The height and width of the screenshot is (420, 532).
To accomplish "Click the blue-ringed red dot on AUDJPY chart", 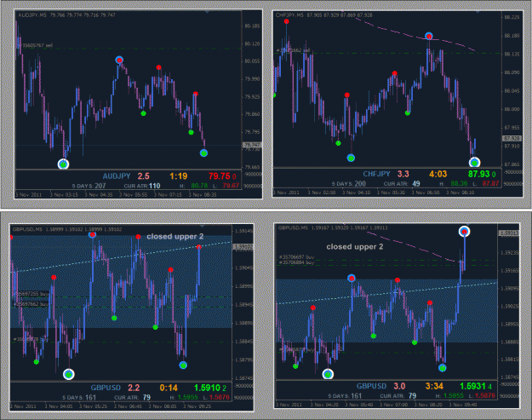I will [119, 60].
